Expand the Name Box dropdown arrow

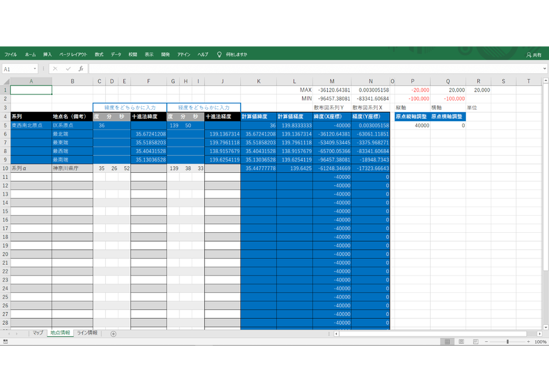pyautogui.click(x=34, y=69)
